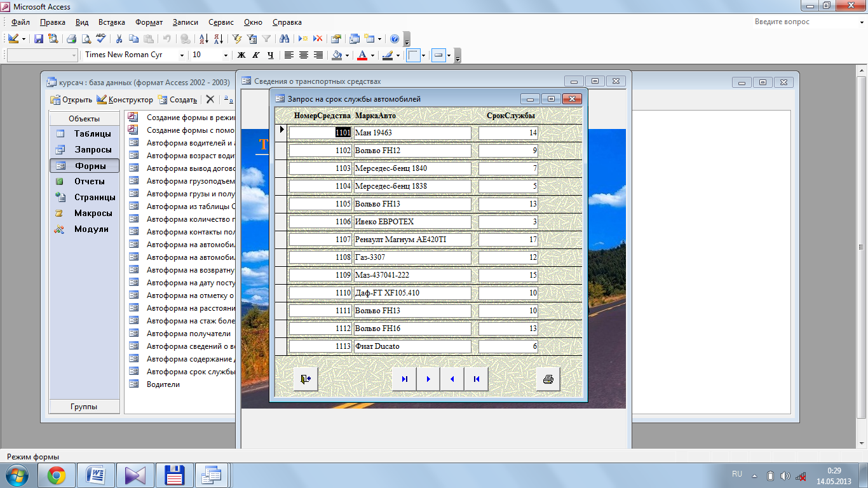Open Find with the binoculars icon
868x488 pixels.
click(285, 39)
